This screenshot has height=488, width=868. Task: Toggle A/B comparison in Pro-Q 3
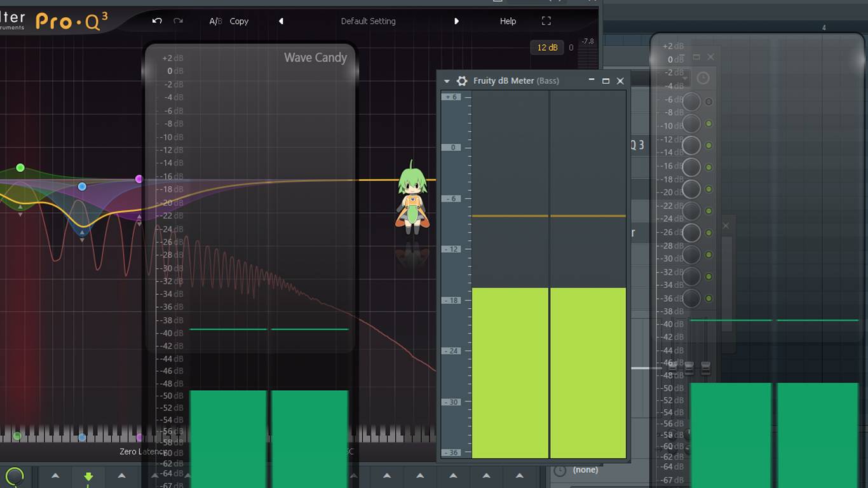(215, 21)
